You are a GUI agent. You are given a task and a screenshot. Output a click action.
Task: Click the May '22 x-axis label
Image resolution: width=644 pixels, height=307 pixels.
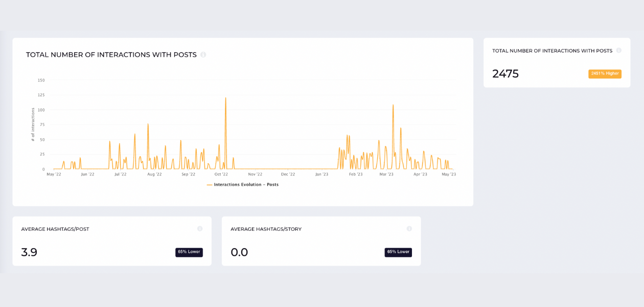pyautogui.click(x=54, y=174)
